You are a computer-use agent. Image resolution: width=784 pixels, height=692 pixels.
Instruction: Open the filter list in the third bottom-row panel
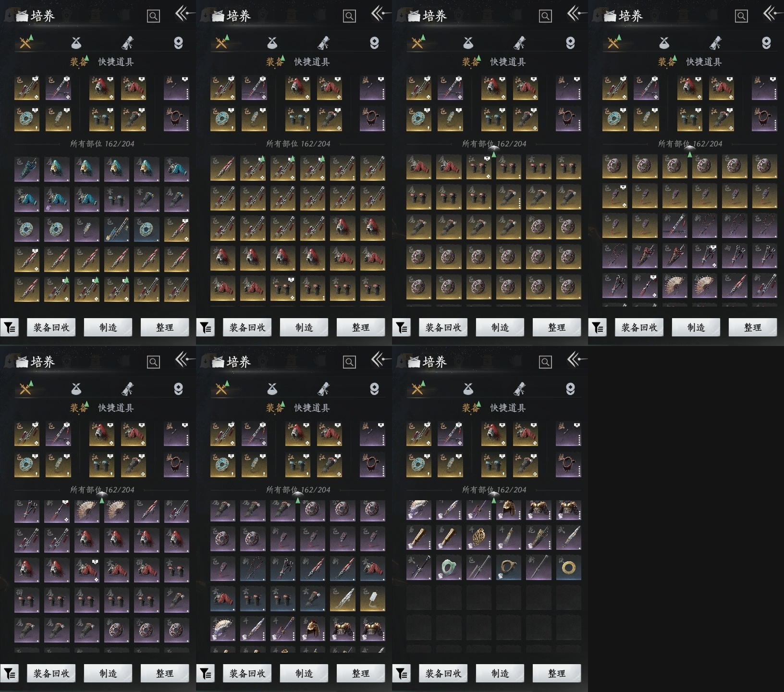[402, 674]
